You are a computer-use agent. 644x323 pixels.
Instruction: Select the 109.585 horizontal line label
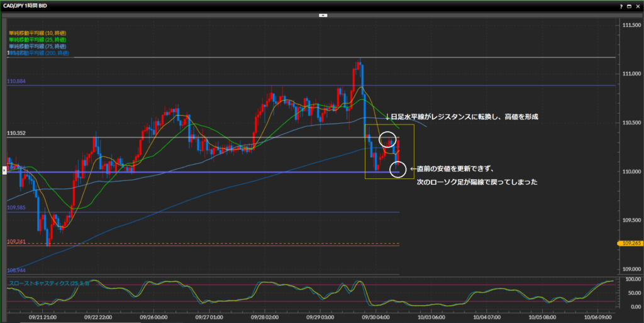[17, 208]
